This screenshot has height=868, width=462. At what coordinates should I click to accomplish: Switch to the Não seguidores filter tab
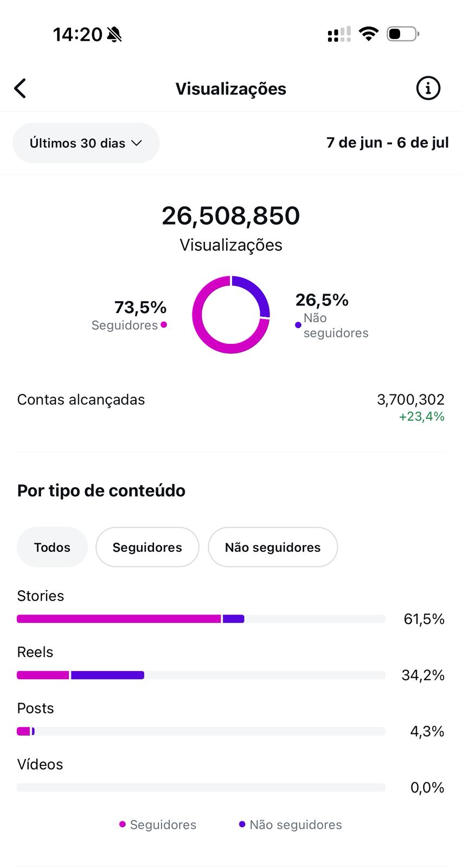[273, 547]
